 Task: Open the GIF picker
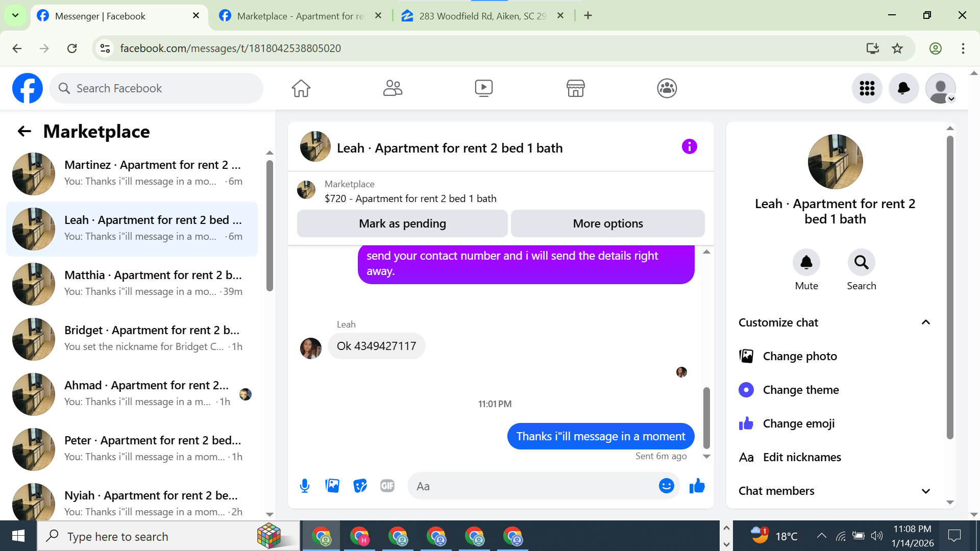click(x=387, y=486)
